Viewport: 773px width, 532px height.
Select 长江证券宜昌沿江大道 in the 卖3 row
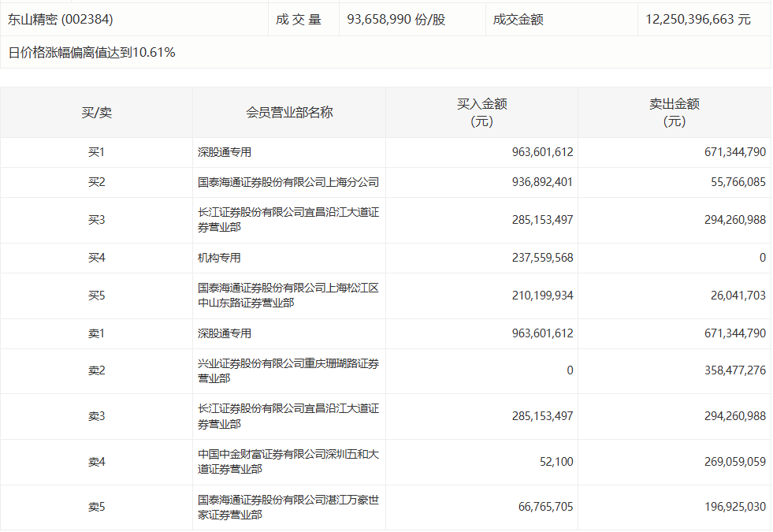coord(288,416)
